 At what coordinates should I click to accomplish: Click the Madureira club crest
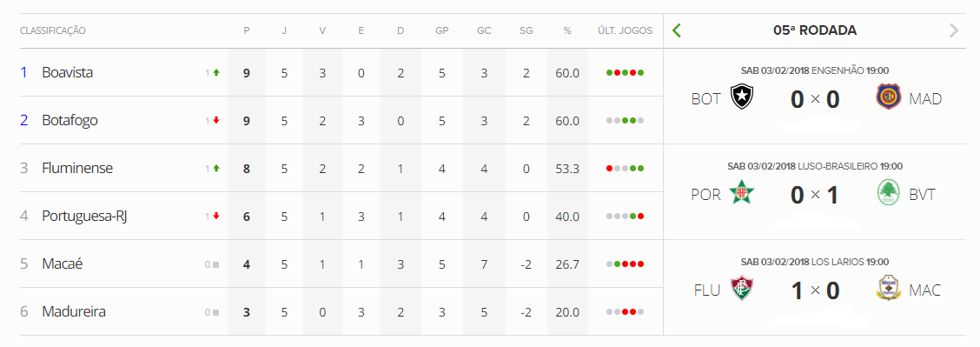(x=888, y=98)
